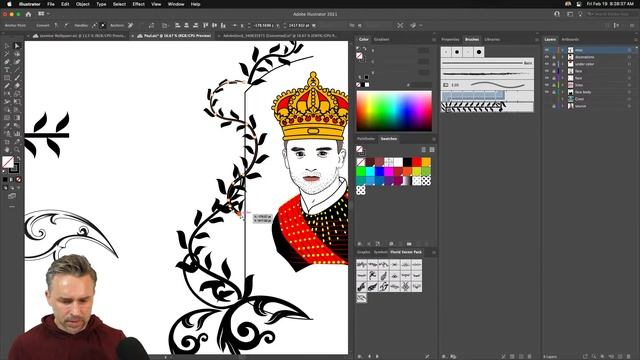640x360 pixels.
Task: Select the Free Transform tool
Action: 17,102
